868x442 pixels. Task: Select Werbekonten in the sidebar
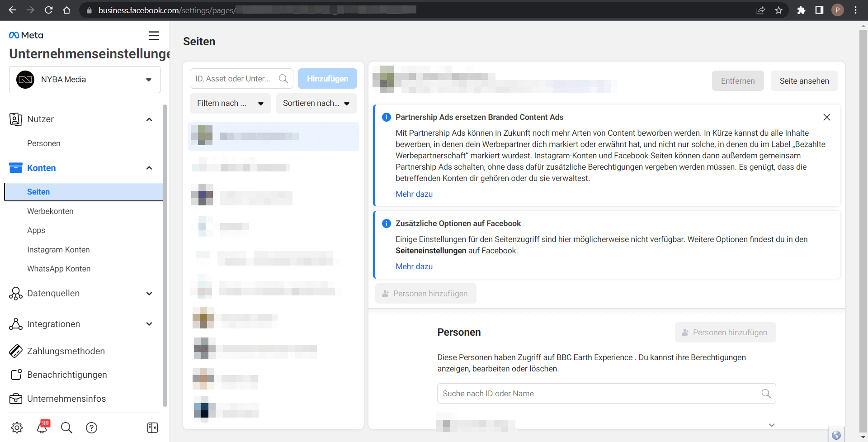[x=50, y=211]
